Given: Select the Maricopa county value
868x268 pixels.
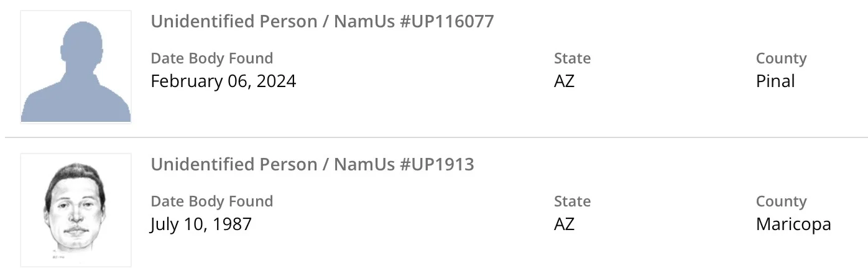Looking at the screenshot, I should coord(793,224).
